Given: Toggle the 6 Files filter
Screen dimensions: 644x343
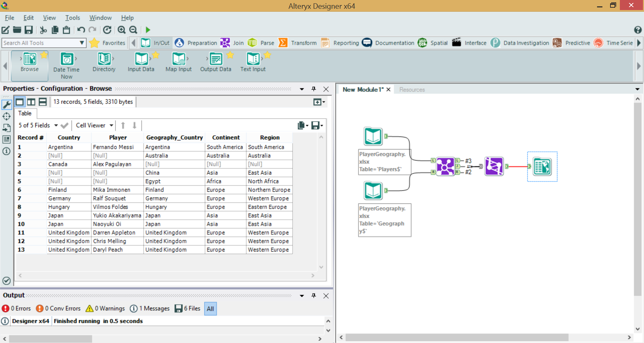Looking at the screenshot, I should click(187, 308).
